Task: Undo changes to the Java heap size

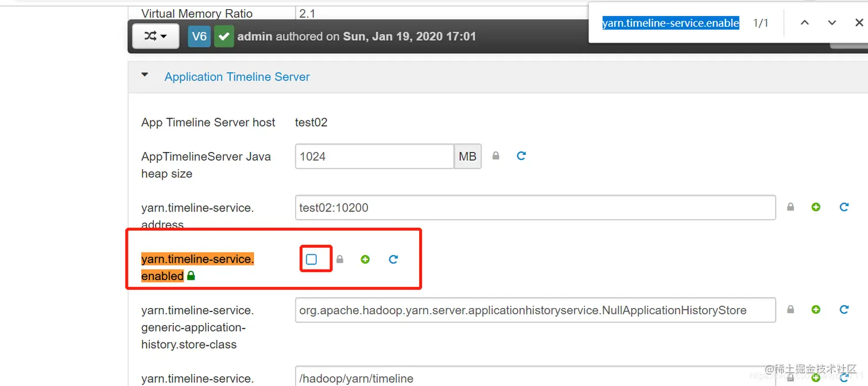Action: [x=521, y=156]
